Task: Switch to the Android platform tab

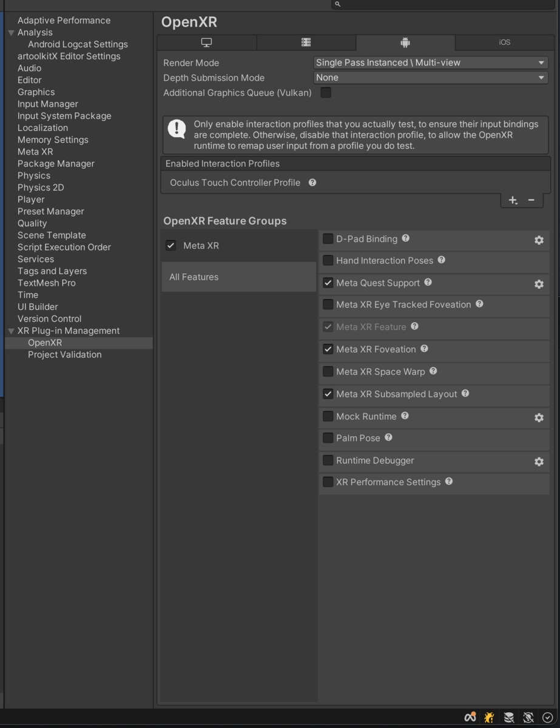Action: click(x=405, y=42)
